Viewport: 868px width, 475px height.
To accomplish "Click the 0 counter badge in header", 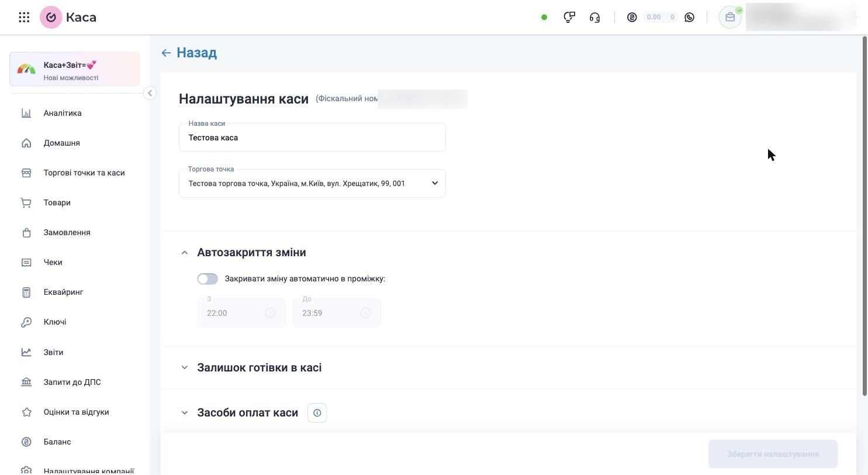I will [672, 17].
